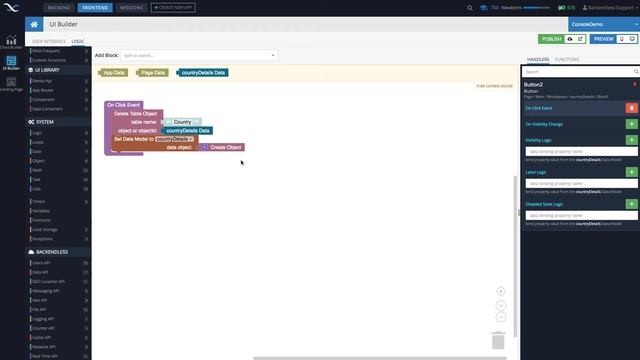Click data binding input under Label Logic
The height and width of the screenshot is (360, 640).
click(581, 184)
